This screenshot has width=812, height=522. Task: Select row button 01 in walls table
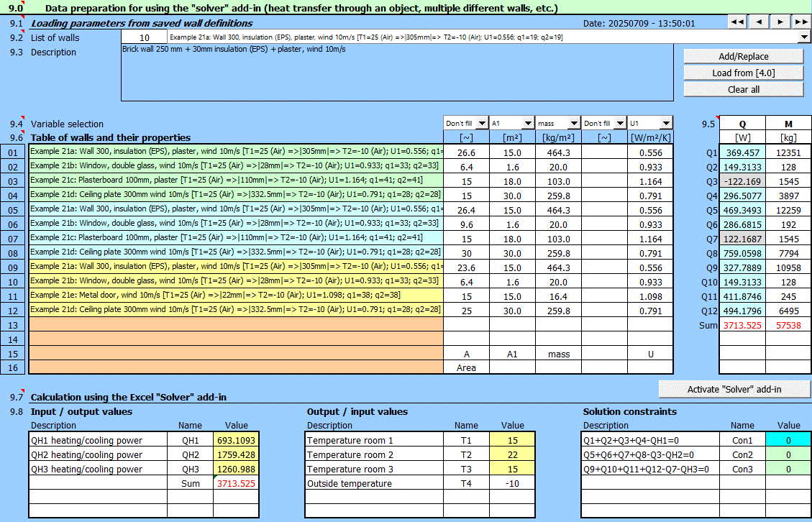click(13, 152)
